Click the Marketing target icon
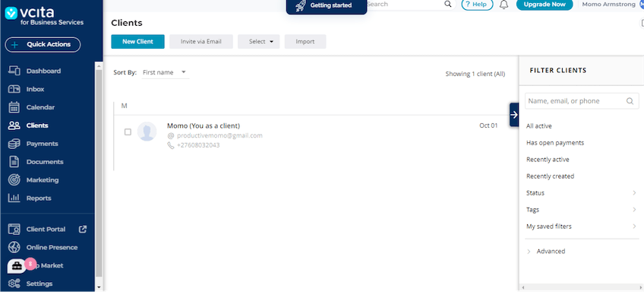Viewport: 644px width, 292px height. coord(14,179)
